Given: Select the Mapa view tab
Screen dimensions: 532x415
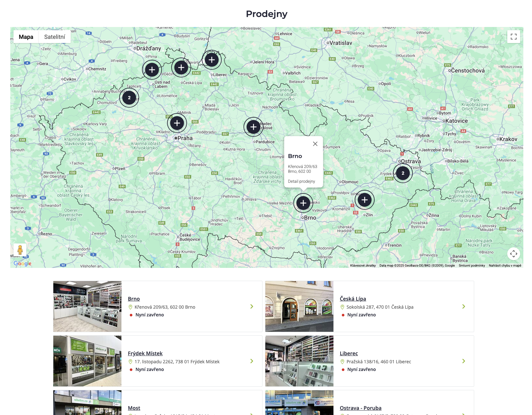Looking at the screenshot, I should tap(26, 37).
